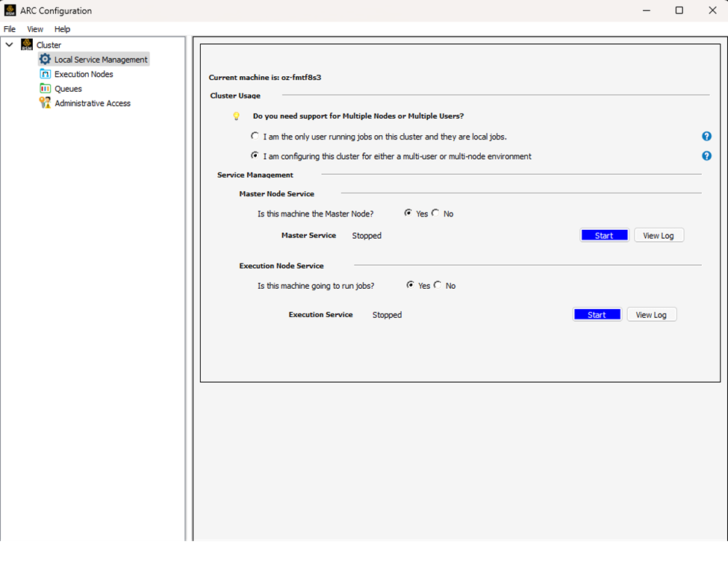Click the Queues folder icon

click(x=45, y=88)
